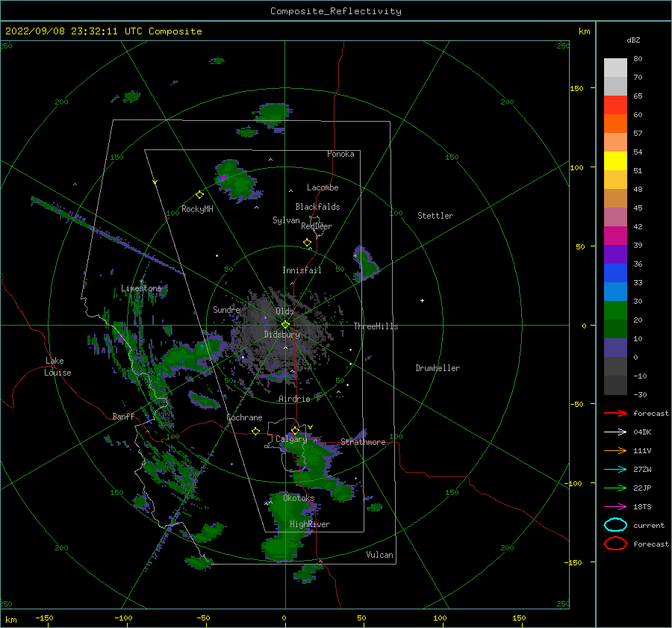Click the Calgary label
This screenshot has height=628, width=672.
291,439
